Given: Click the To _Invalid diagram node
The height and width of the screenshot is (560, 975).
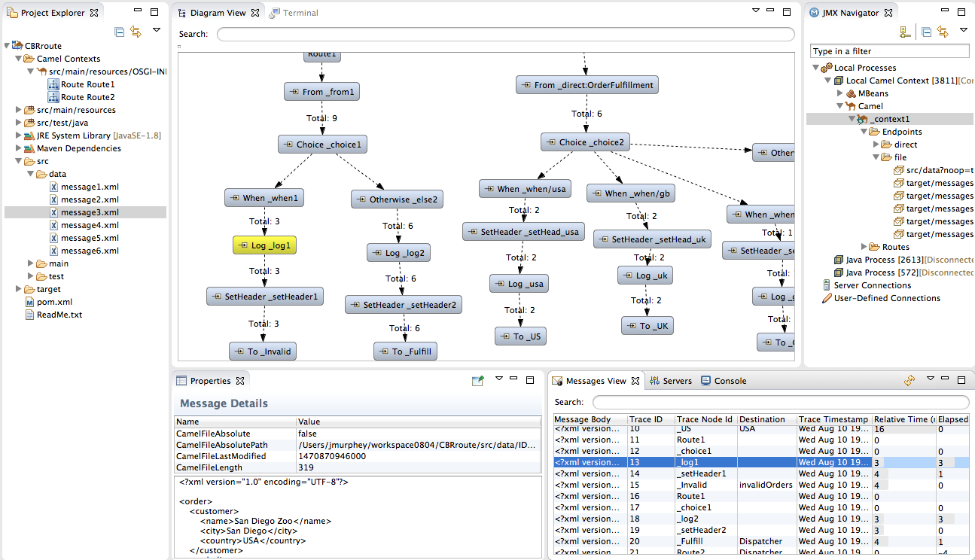Looking at the screenshot, I should pyautogui.click(x=263, y=352).
